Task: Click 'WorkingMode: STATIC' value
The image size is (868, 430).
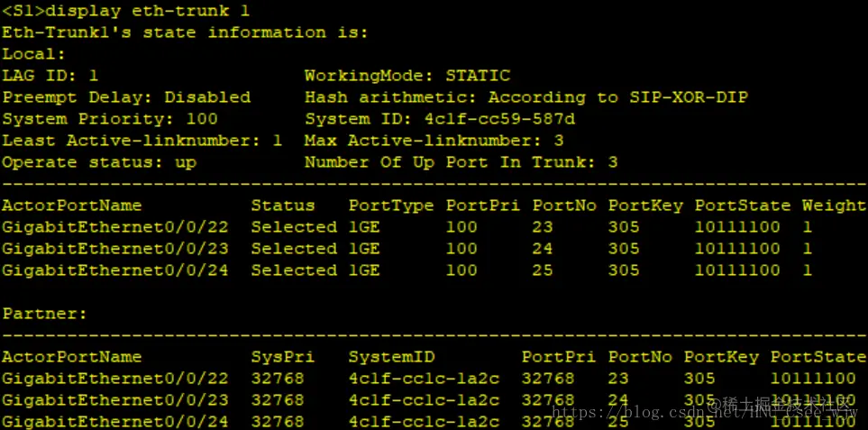Action: pyautogui.click(x=407, y=76)
